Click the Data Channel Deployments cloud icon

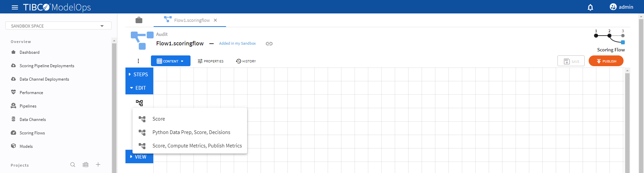[13, 79]
